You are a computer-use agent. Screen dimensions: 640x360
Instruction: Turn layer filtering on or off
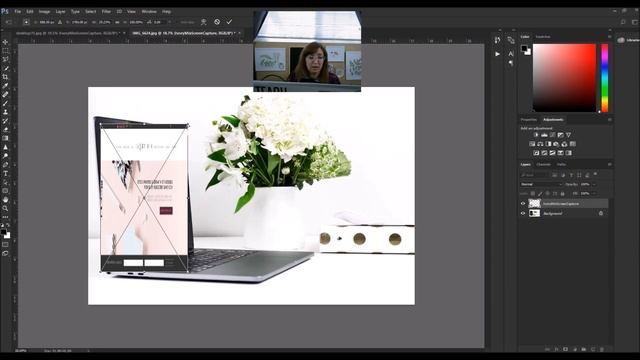click(596, 174)
